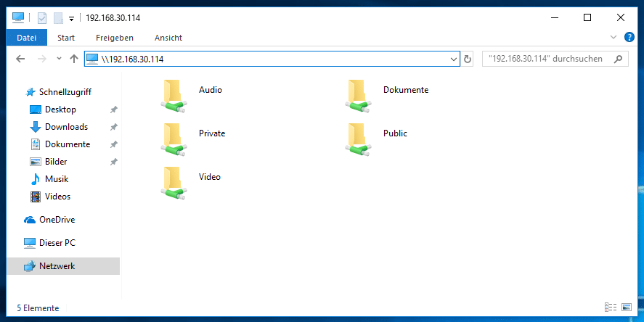The height and width of the screenshot is (322, 644).
Task: Switch to the Ansicht ribbon tab
Action: [168, 38]
